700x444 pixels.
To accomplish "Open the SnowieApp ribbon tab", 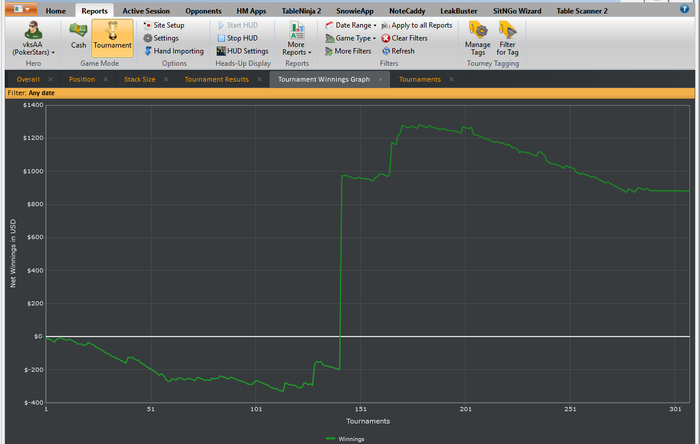I will (x=355, y=11).
